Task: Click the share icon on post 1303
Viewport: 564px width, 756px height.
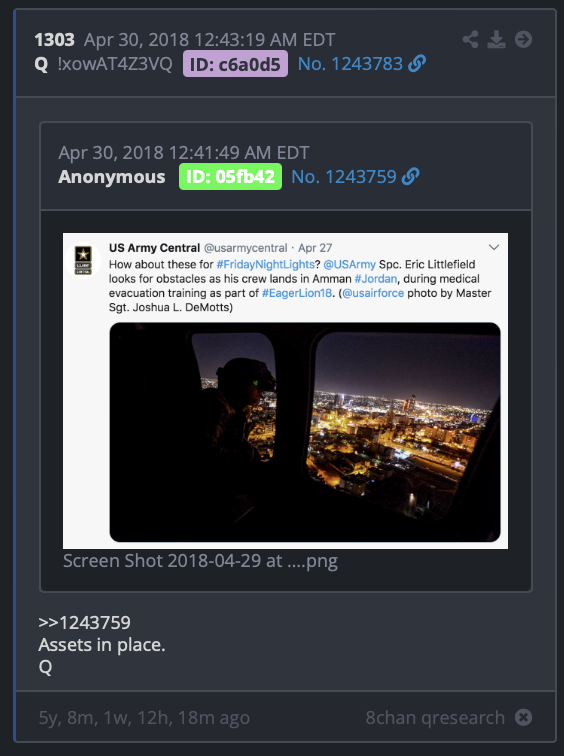Action: pyautogui.click(x=470, y=40)
